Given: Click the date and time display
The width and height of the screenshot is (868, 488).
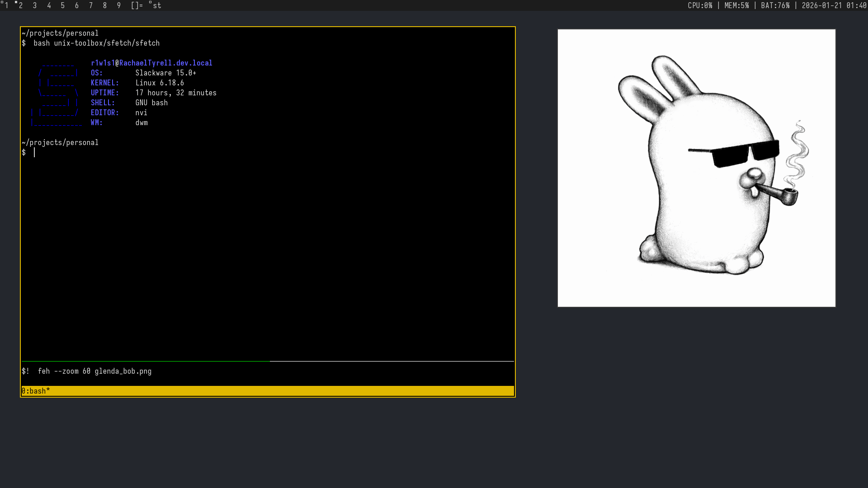Looking at the screenshot, I should point(834,5).
